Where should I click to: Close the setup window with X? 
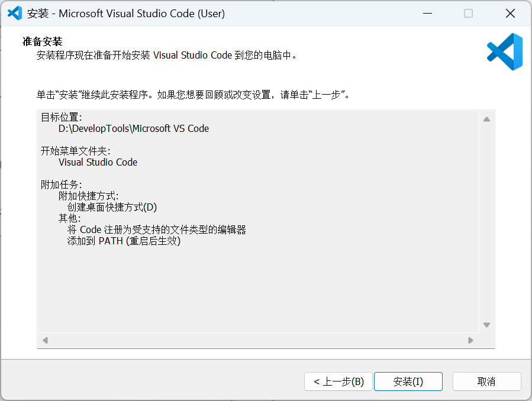tap(510, 14)
